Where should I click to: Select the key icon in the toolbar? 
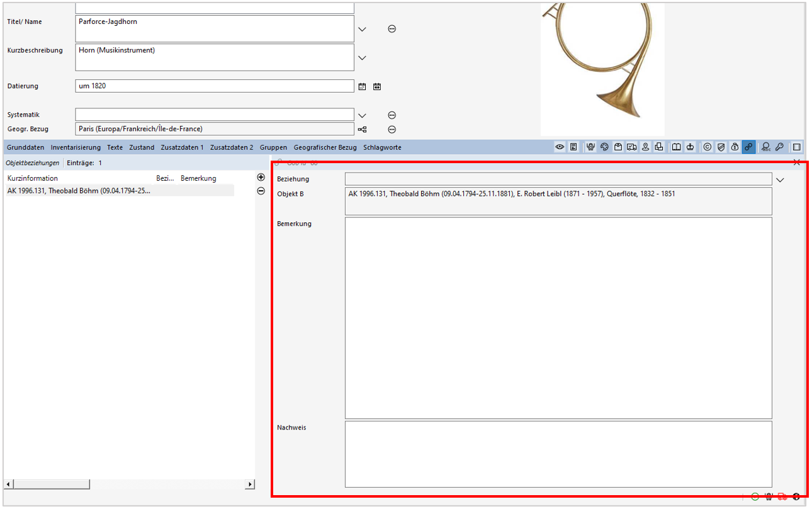[x=779, y=147]
